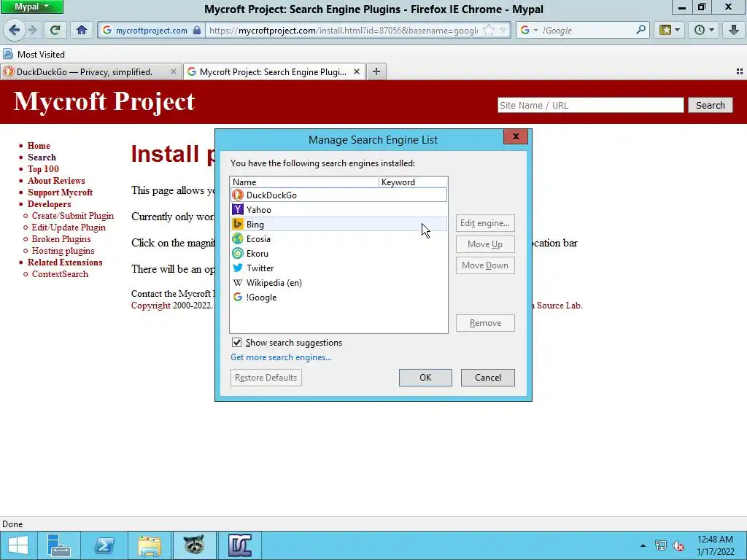747x560 pixels.
Task: Click the browser Back arrow button
Action: pos(15,31)
